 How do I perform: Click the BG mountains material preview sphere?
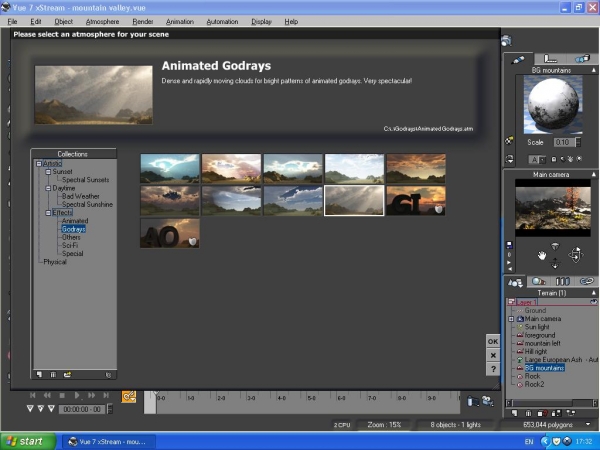pos(553,105)
